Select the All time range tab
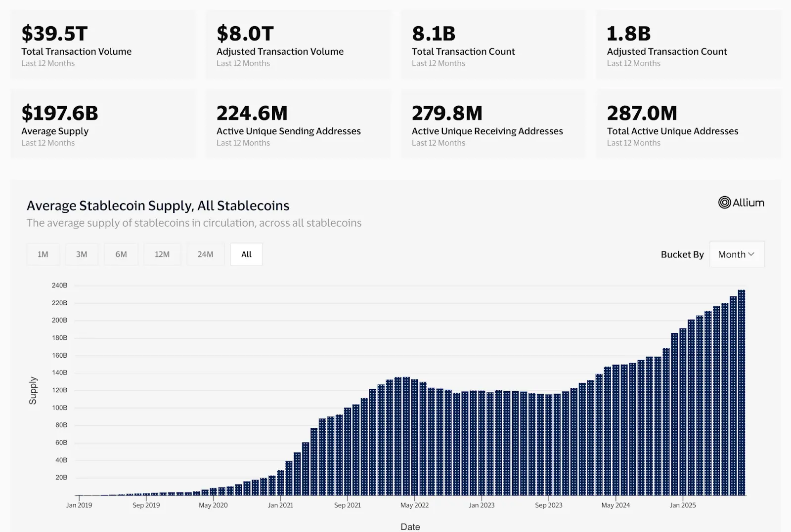Viewport: 791px width, 532px height. [x=246, y=254]
